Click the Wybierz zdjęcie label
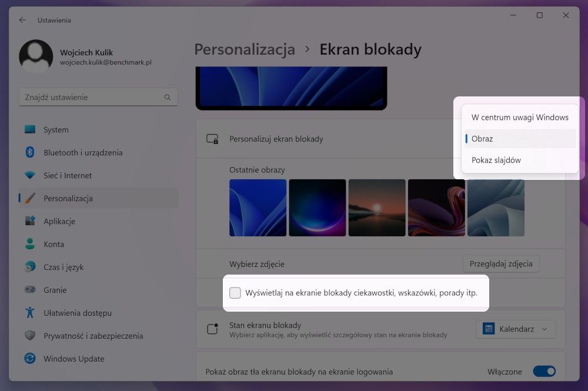This screenshot has height=391, width=588. point(257,264)
